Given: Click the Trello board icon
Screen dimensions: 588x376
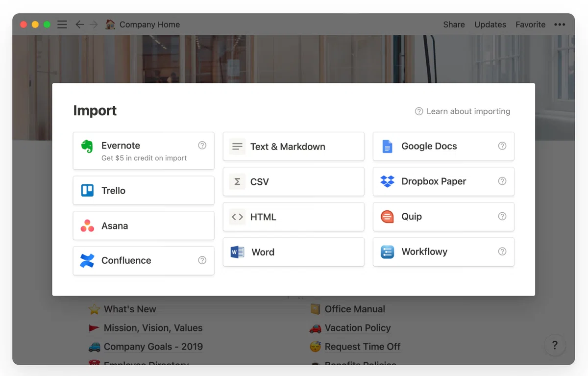Looking at the screenshot, I should click(x=87, y=190).
